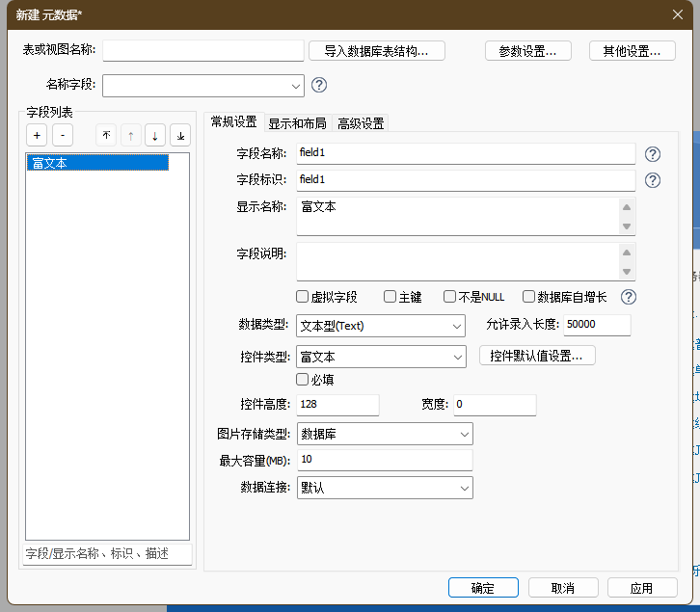Check the 主键 checkbox
The width and height of the screenshot is (700, 612).
390,297
